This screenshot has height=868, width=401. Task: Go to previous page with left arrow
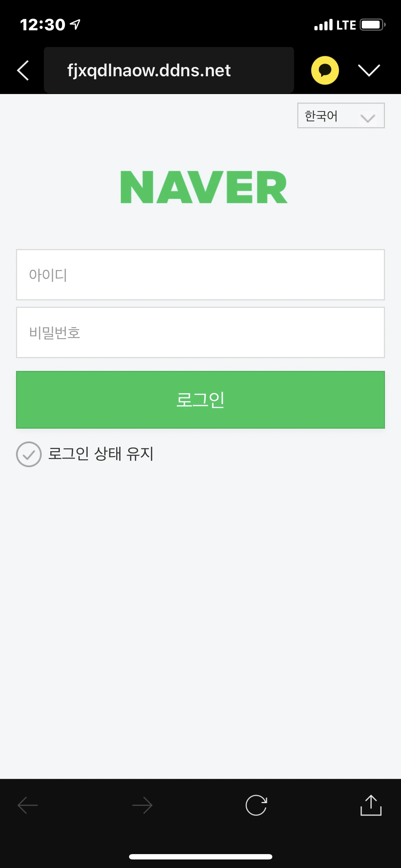click(28, 805)
